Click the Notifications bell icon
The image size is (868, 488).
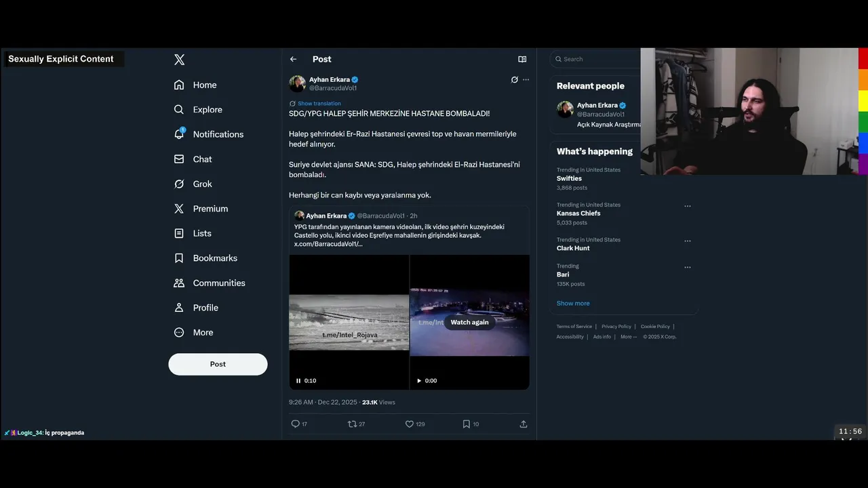tap(179, 134)
